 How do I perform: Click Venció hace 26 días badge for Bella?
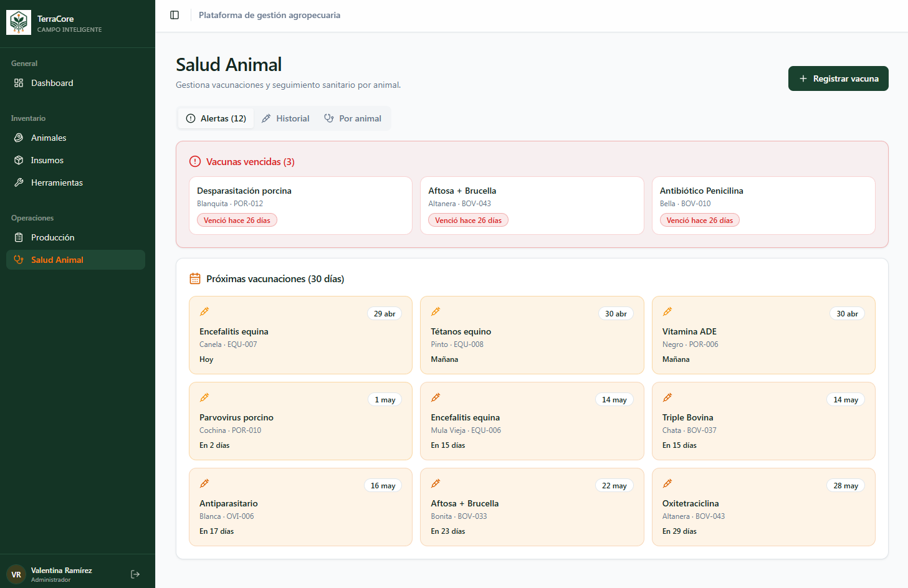(x=700, y=220)
